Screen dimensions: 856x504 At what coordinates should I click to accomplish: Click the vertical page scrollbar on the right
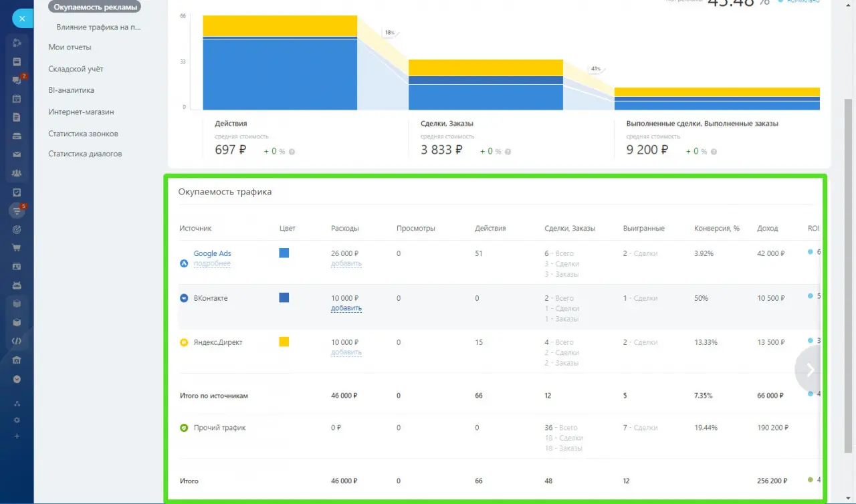(849, 267)
